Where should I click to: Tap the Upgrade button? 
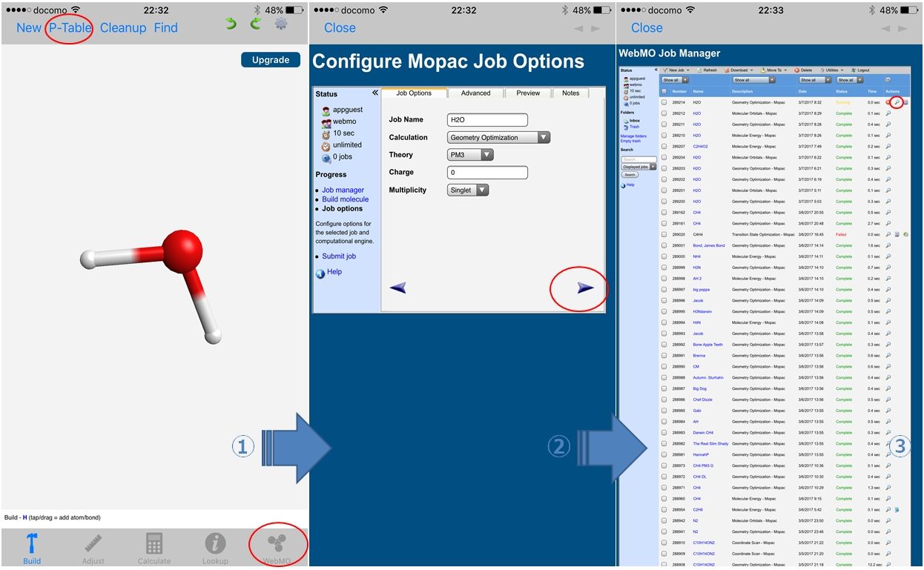pos(271,60)
